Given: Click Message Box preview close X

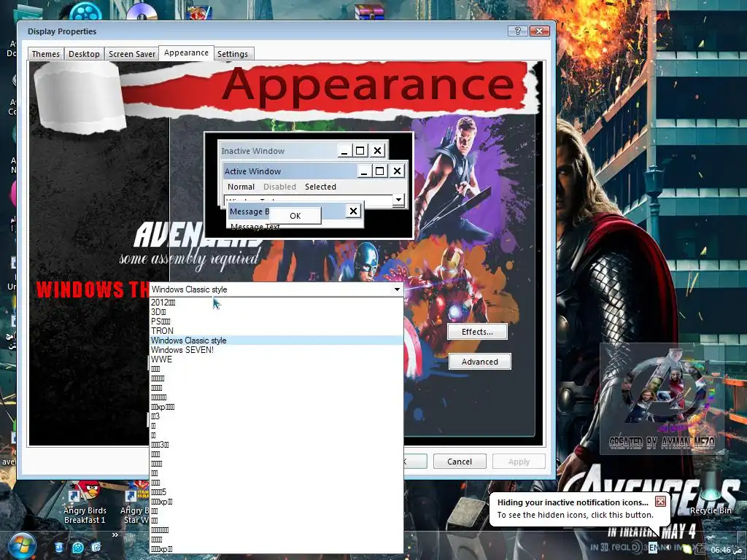Looking at the screenshot, I should tap(353, 211).
